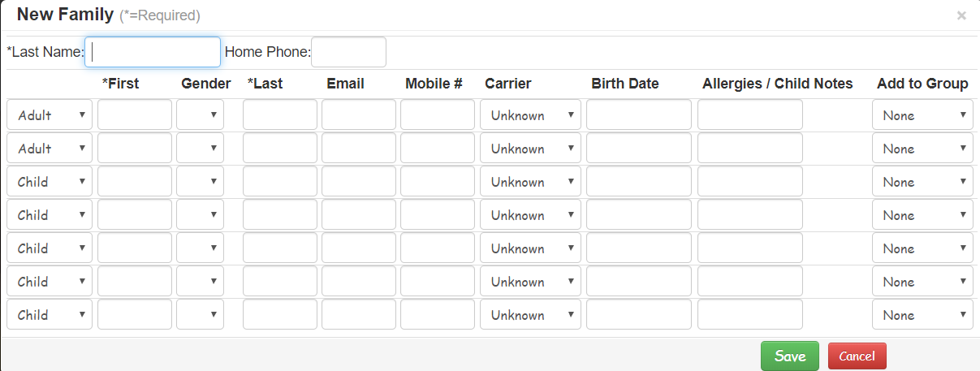This screenshot has height=371, width=980.
Task: Expand the first row Gender dropdown
Action: pos(200,115)
